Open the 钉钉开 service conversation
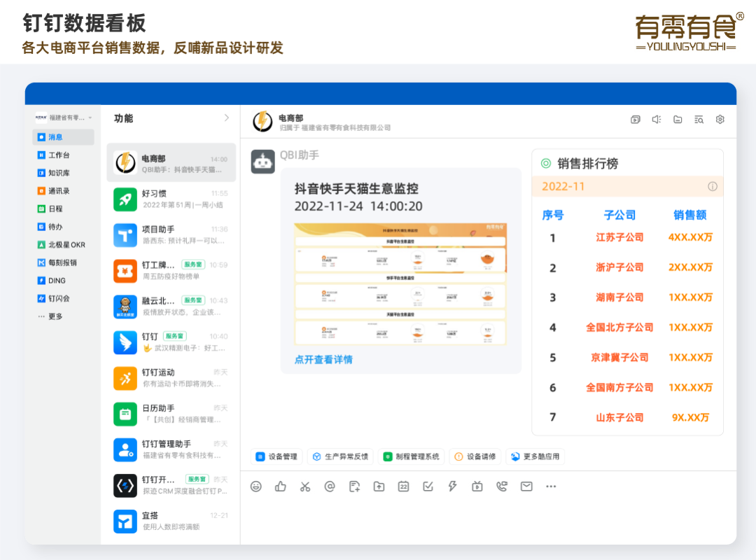Viewport: 756px width, 560px height. point(171,485)
